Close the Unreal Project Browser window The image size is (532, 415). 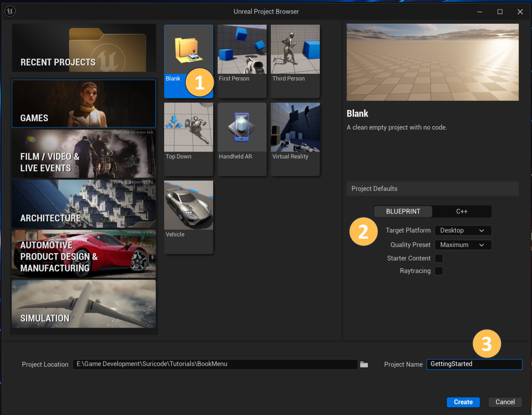pyautogui.click(x=520, y=12)
